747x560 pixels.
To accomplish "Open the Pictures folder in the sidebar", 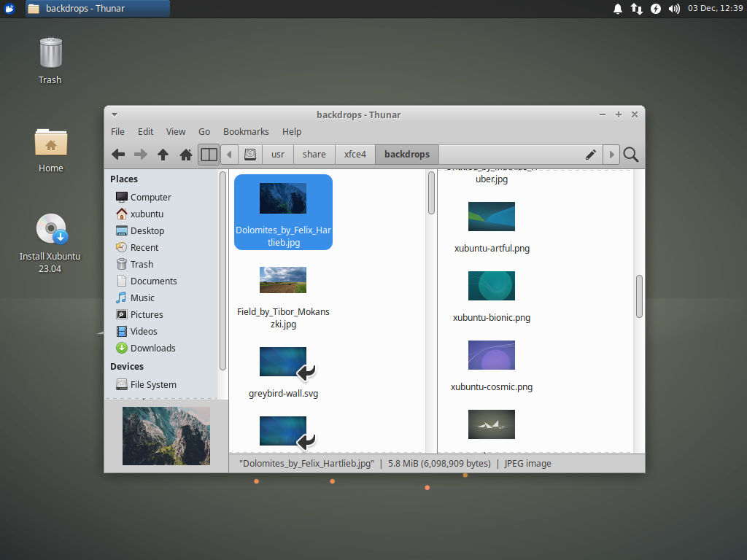I will pyautogui.click(x=147, y=314).
